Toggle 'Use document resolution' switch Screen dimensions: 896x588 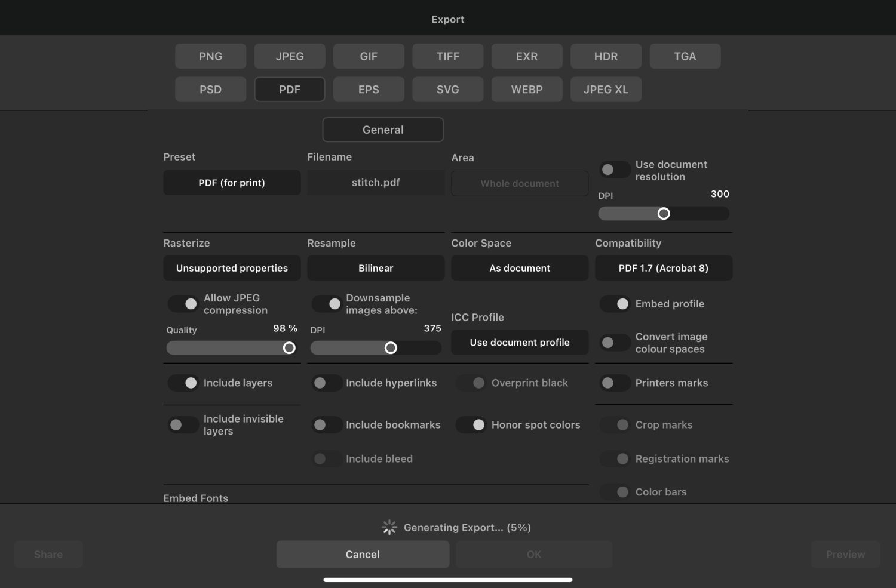614,170
